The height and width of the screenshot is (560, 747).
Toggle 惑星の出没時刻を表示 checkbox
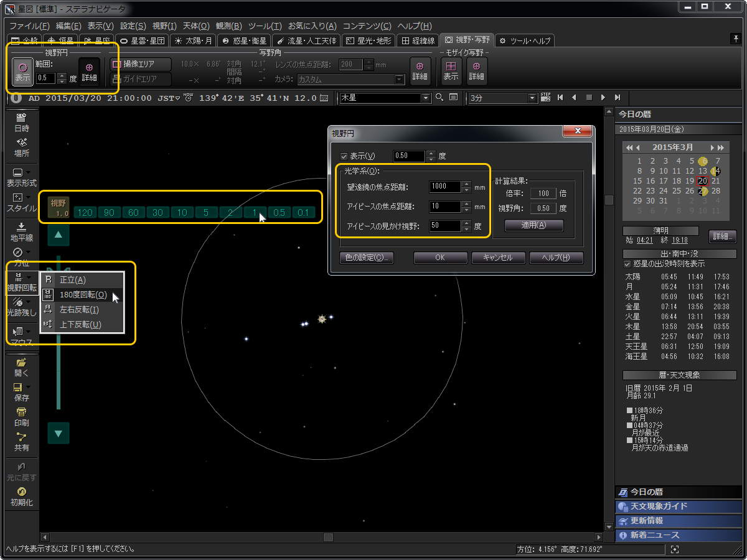(627, 264)
